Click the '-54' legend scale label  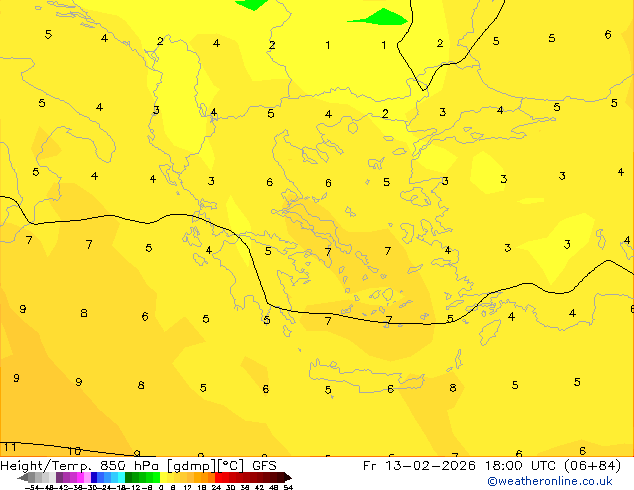(31, 487)
